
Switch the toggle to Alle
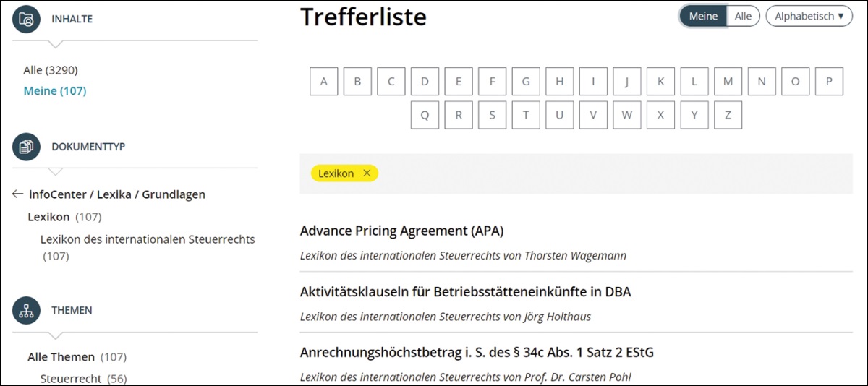pos(743,16)
